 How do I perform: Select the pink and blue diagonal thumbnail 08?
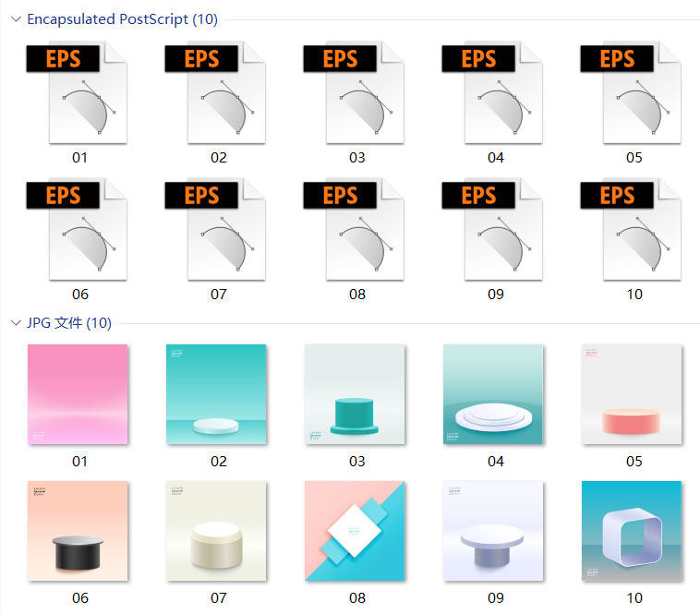355,531
